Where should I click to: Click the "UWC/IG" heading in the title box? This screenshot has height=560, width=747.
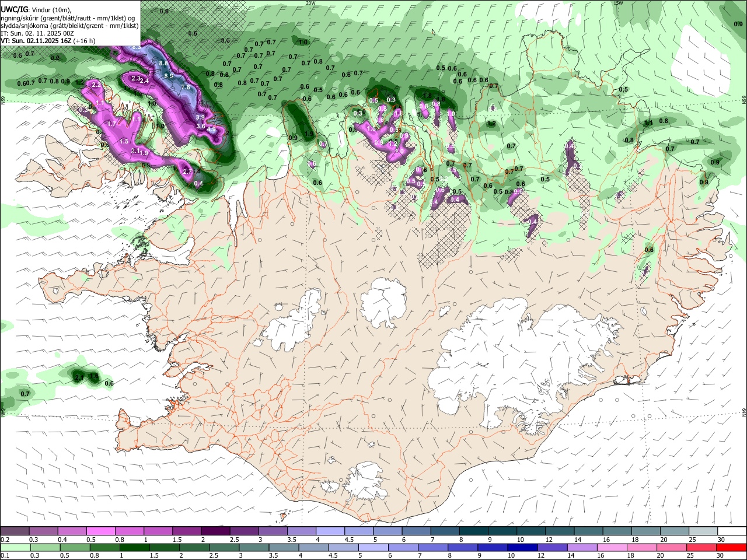coord(13,10)
